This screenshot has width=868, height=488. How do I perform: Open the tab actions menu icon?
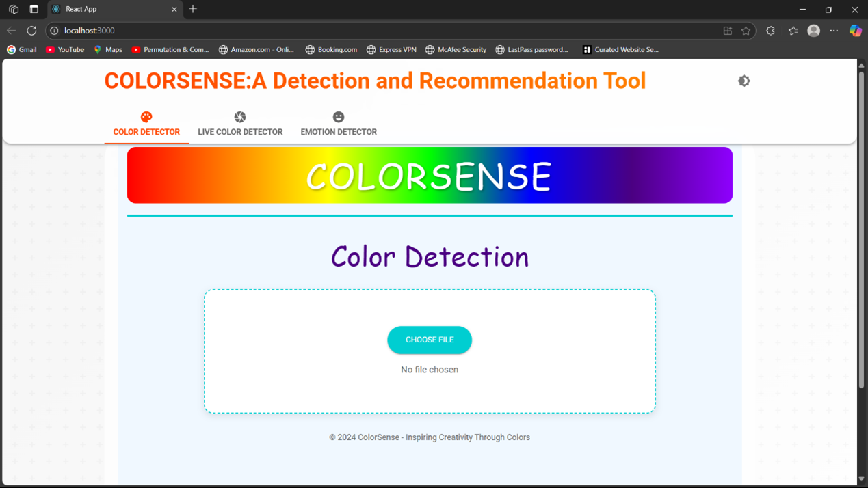pyautogui.click(x=34, y=10)
